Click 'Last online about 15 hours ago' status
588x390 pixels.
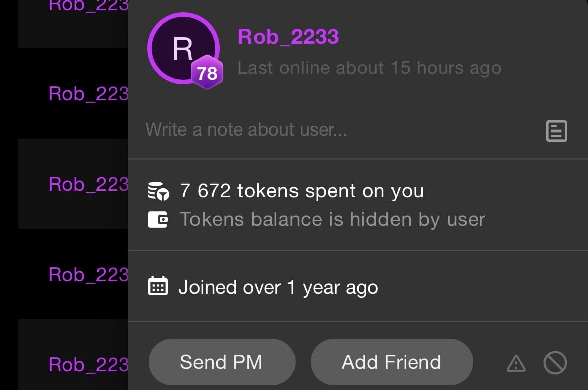click(x=369, y=68)
